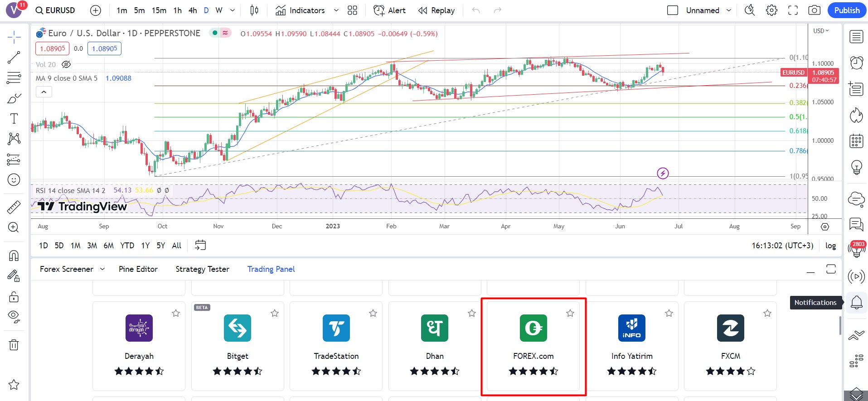Open the go to date calendar

pos(200,245)
